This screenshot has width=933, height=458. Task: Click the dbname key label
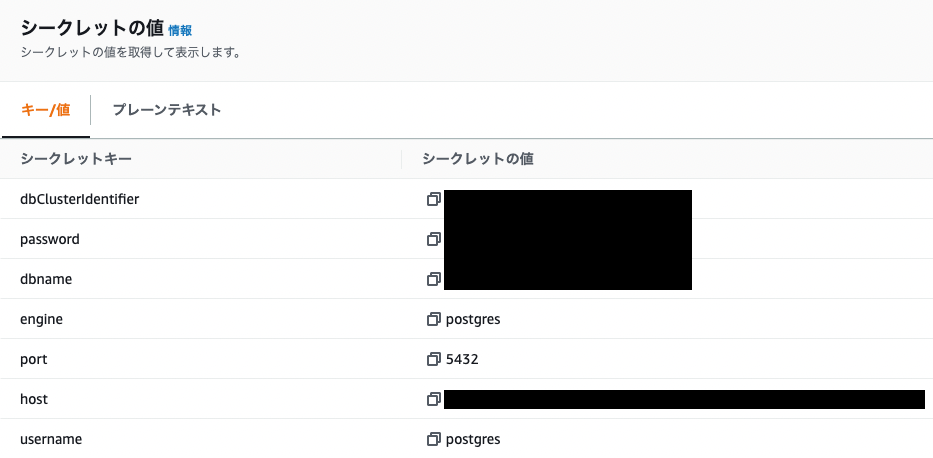(x=46, y=279)
